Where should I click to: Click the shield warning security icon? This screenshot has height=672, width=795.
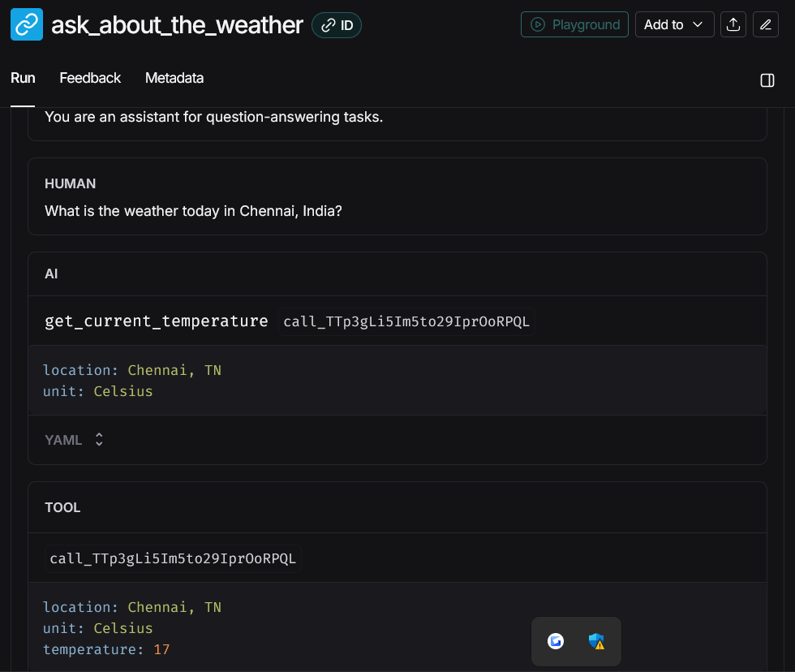click(596, 641)
